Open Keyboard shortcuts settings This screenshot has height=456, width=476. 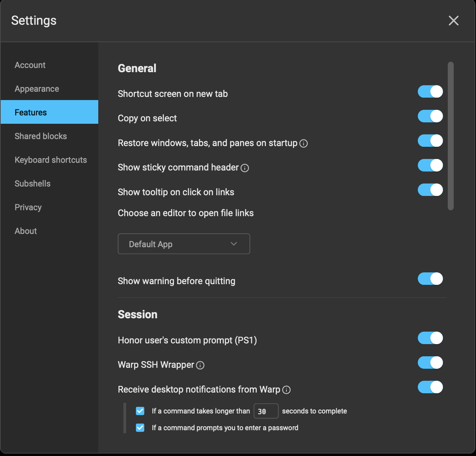[x=51, y=160]
